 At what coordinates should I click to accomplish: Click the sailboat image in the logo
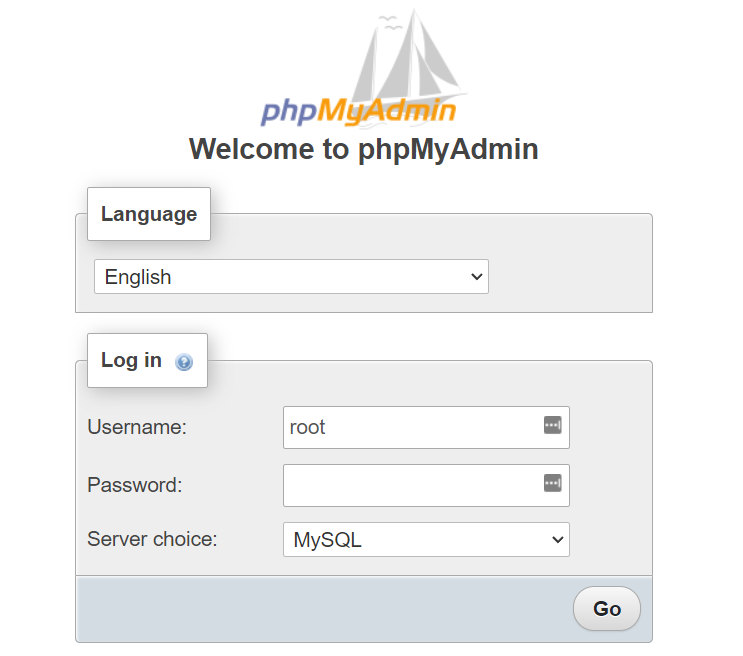click(x=410, y=65)
